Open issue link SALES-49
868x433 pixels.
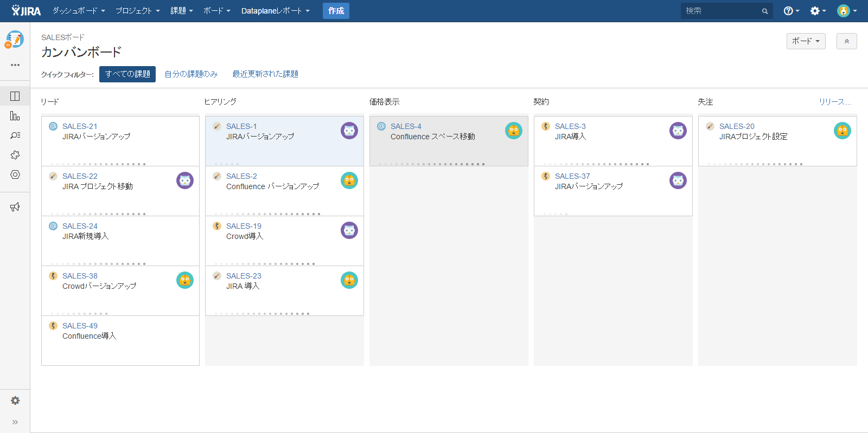point(80,326)
